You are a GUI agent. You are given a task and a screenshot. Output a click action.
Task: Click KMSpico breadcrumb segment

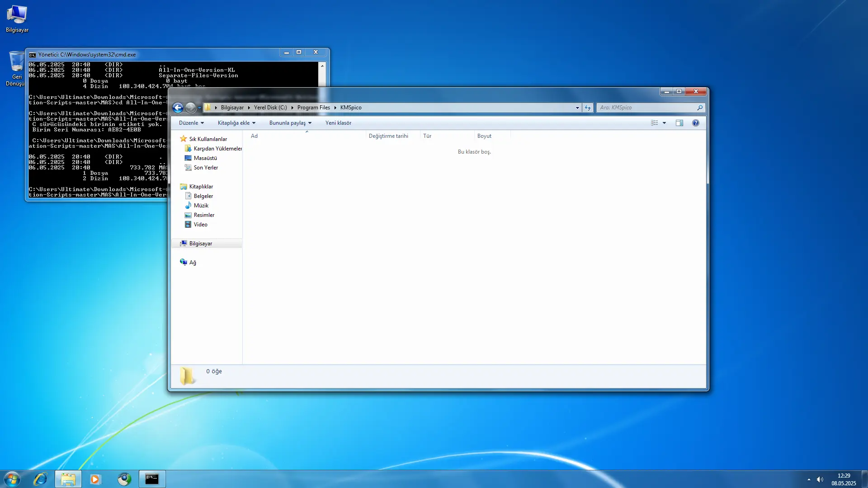tap(351, 108)
